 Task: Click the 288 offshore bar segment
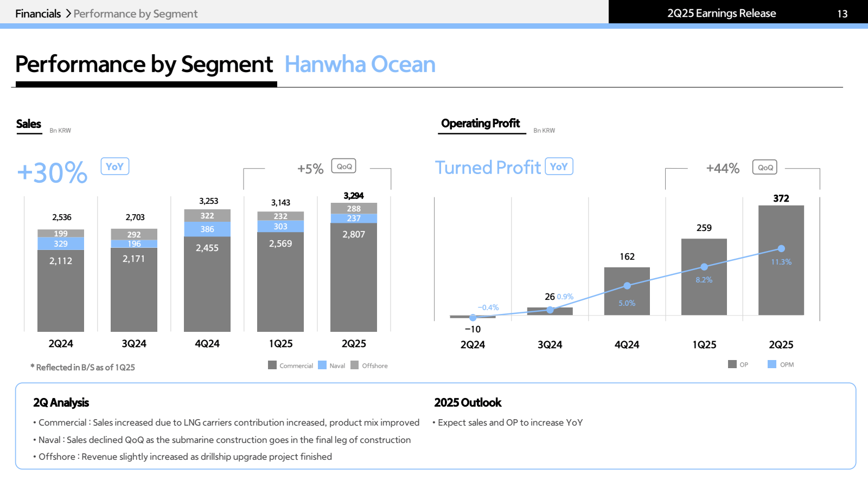[354, 208]
